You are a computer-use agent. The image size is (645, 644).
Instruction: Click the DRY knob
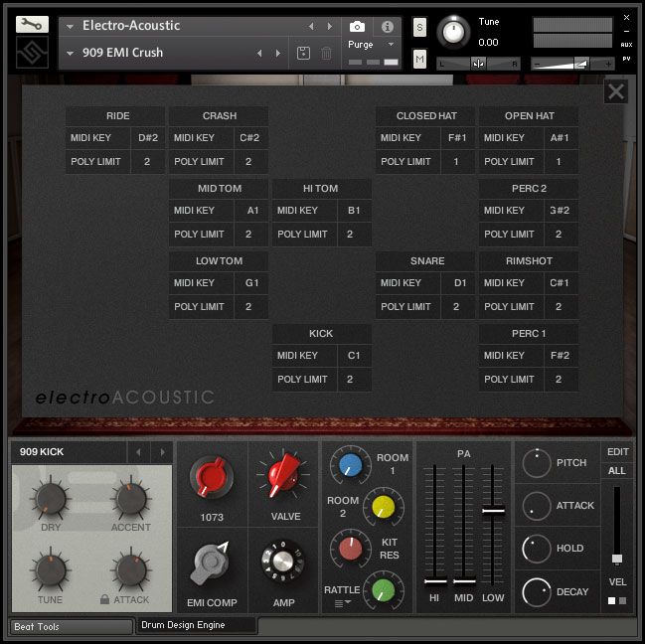point(51,498)
